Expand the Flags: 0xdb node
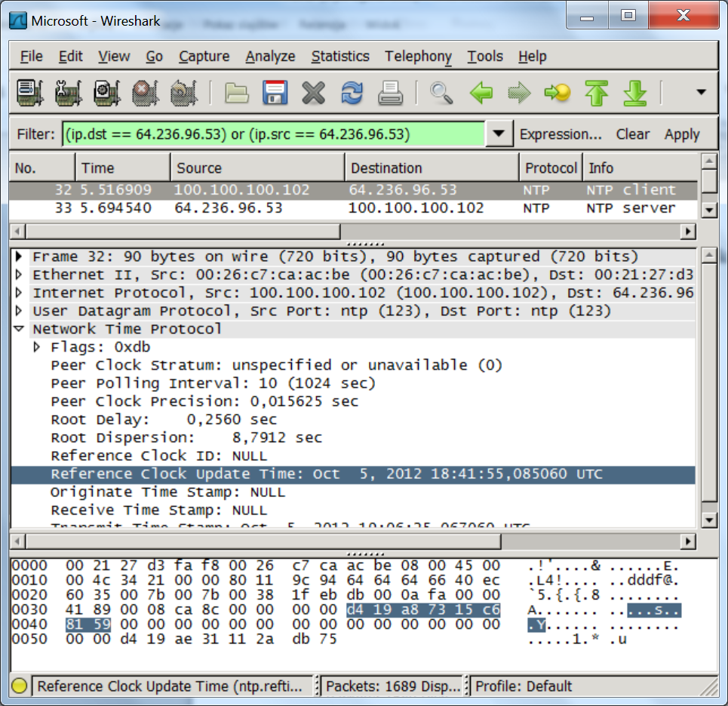Viewport: 728px width, 706px height. click(37, 347)
